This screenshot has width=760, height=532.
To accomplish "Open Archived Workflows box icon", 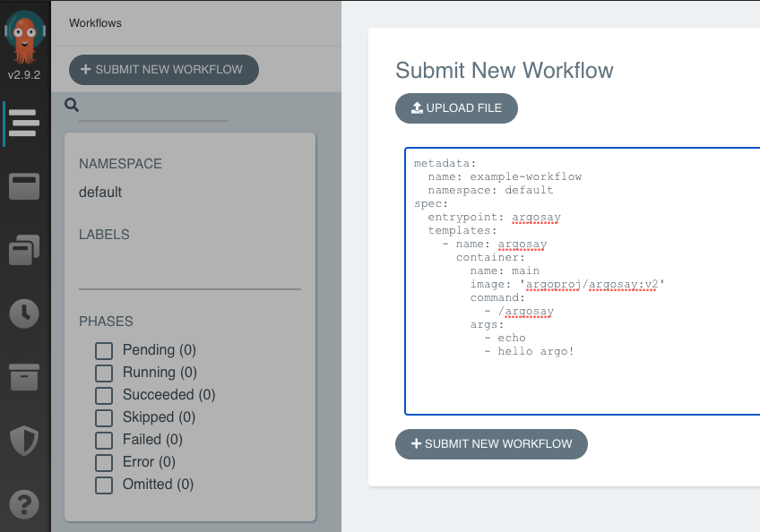I will (x=24, y=377).
